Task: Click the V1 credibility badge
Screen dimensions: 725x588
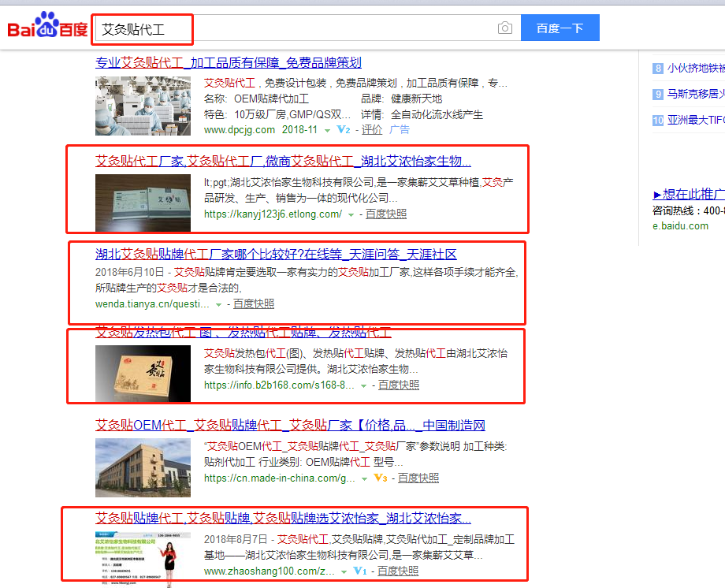Action: [x=359, y=571]
